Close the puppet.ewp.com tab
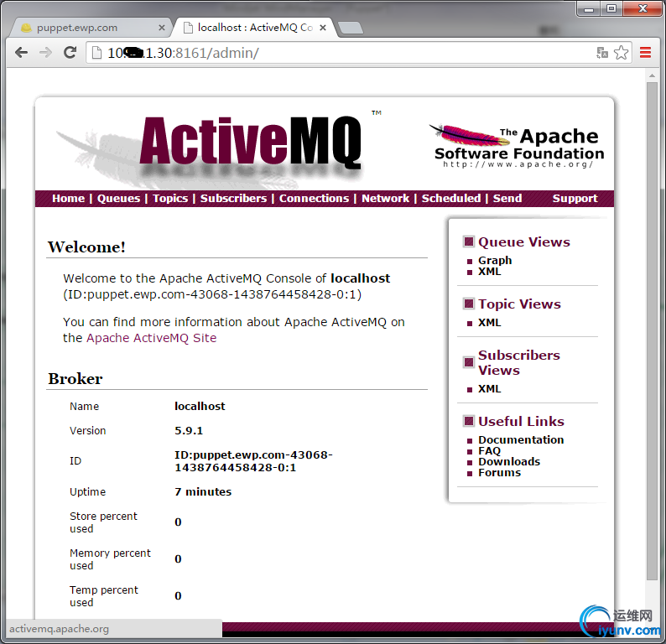The height and width of the screenshot is (644, 666). pos(161,28)
